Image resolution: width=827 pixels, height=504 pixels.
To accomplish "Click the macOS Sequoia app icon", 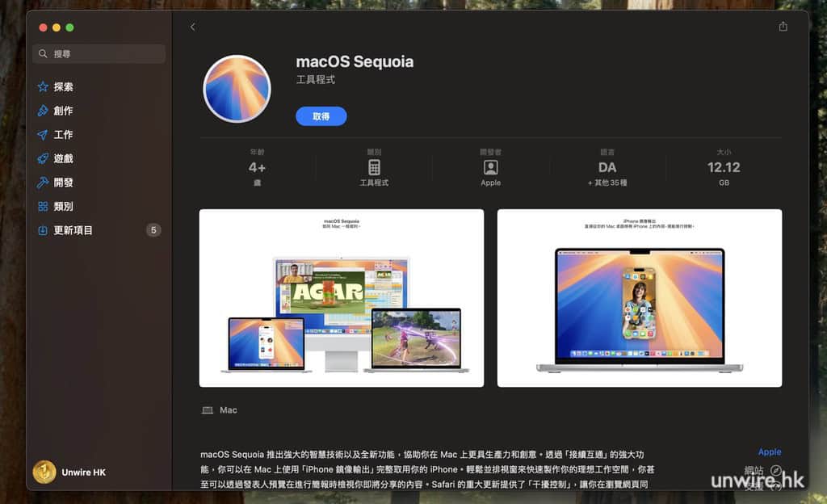I will pos(237,89).
